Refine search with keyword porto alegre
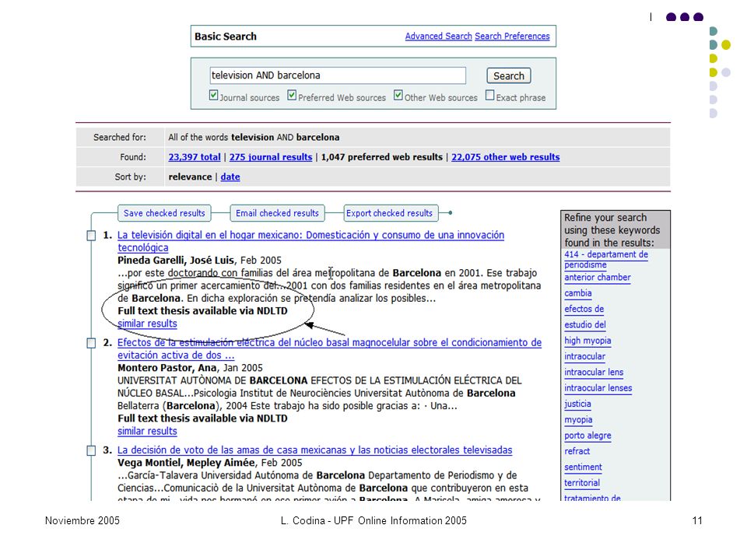The height and width of the screenshot is (560, 747). 587,436
